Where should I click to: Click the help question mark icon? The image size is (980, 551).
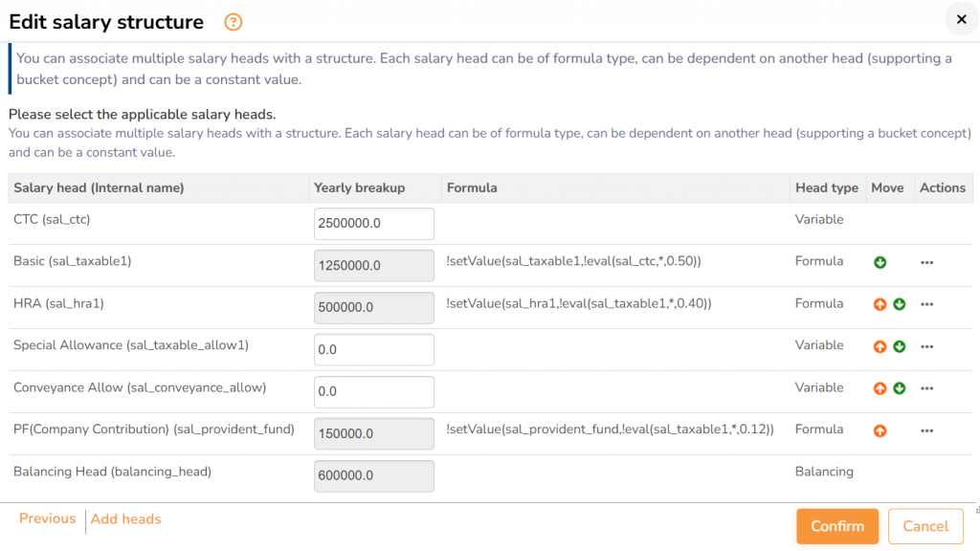coord(234,22)
